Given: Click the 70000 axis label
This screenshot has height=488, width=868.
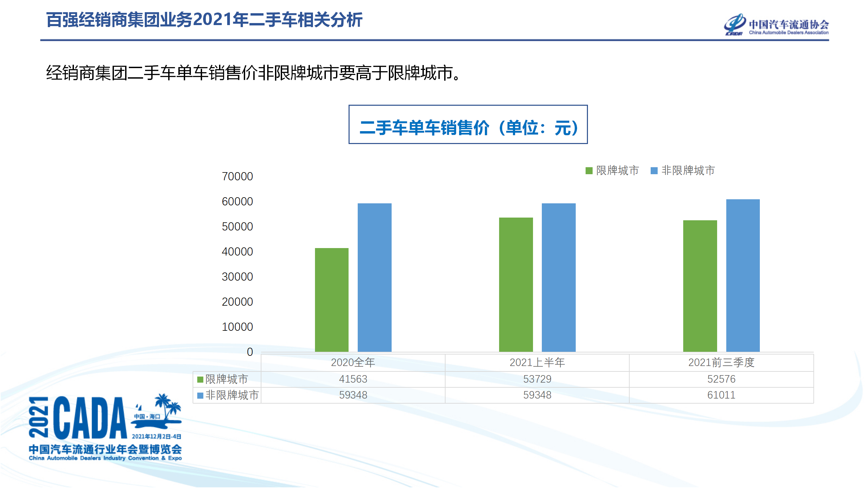Looking at the screenshot, I should click(237, 177).
